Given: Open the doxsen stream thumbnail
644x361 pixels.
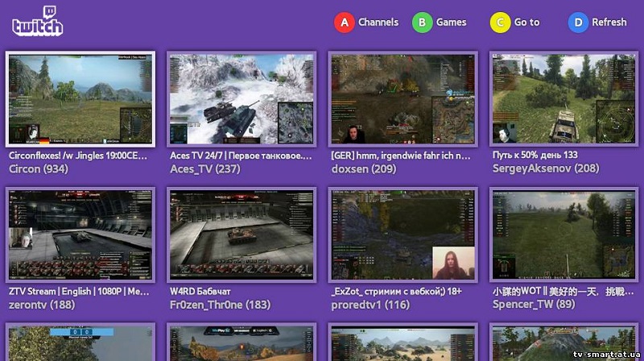Looking at the screenshot, I should 403,99.
